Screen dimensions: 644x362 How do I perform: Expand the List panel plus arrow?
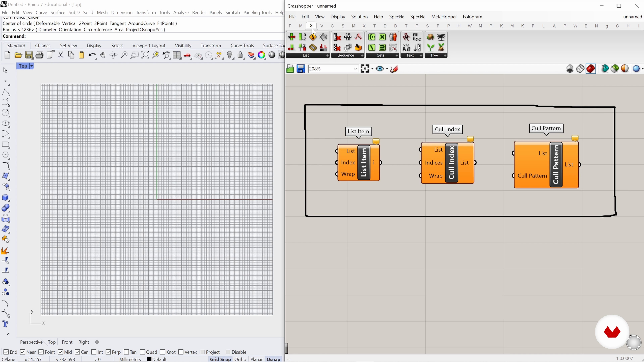327,55
